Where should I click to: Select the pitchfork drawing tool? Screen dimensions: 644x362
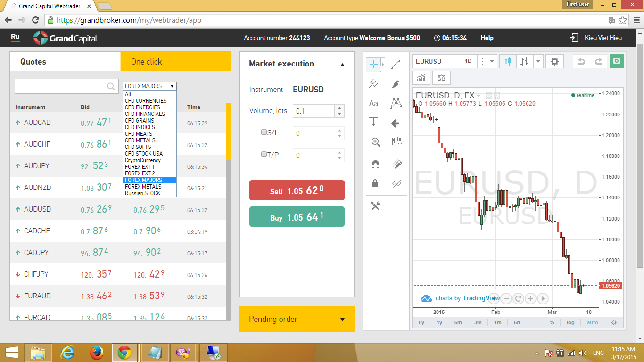click(x=373, y=84)
